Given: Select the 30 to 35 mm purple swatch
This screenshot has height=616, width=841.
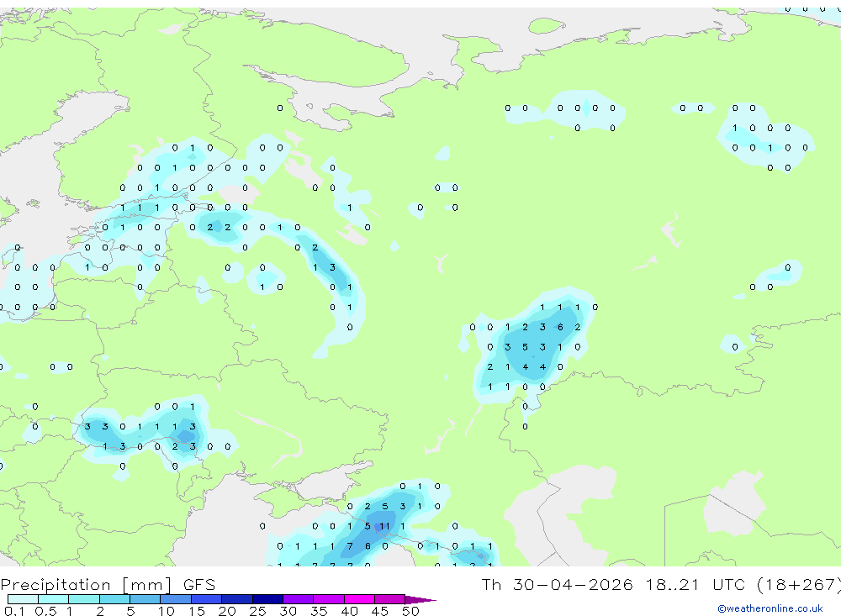Looking at the screenshot, I should pyautogui.click(x=299, y=599).
